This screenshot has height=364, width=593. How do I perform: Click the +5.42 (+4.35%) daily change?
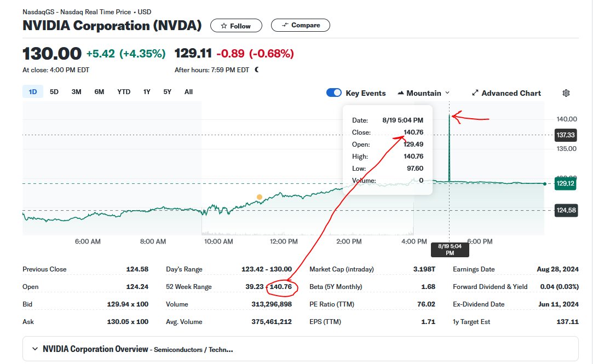126,54
